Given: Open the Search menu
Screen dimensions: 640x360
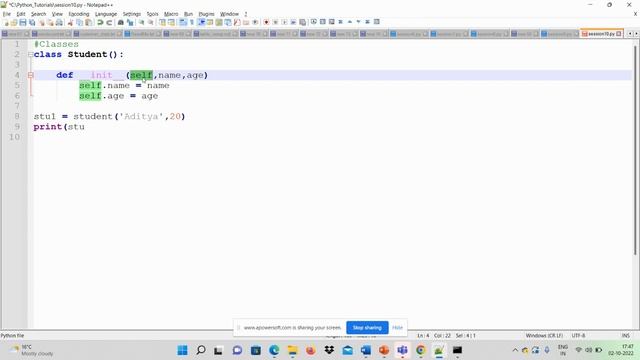Looking at the screenshot, I should point(38,14).
